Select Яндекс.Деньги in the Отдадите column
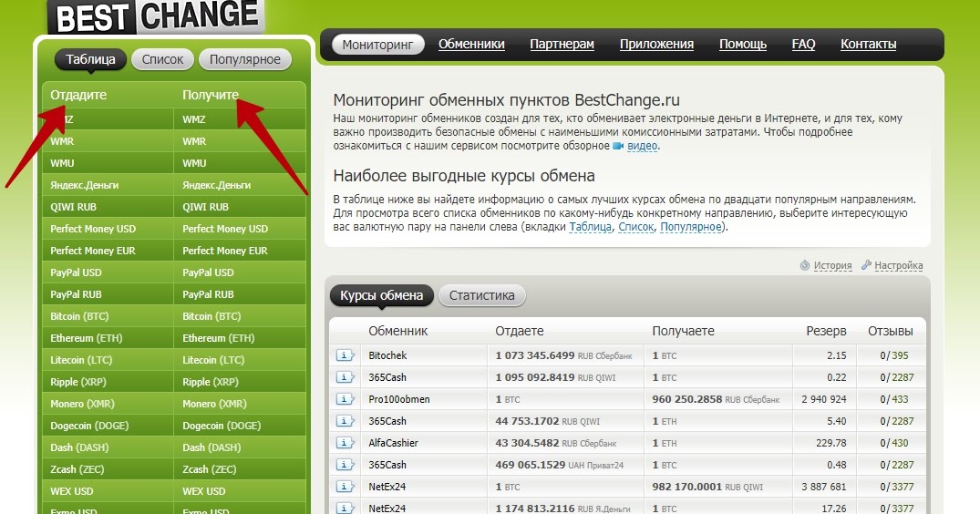The width and height of the screenshot is (980, 514). [x=108, y=185]
